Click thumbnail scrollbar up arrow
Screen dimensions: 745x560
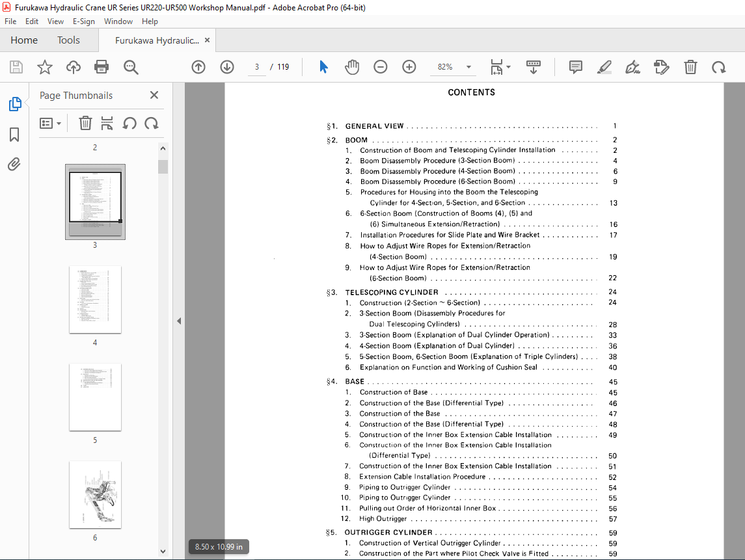coord(163,148)
